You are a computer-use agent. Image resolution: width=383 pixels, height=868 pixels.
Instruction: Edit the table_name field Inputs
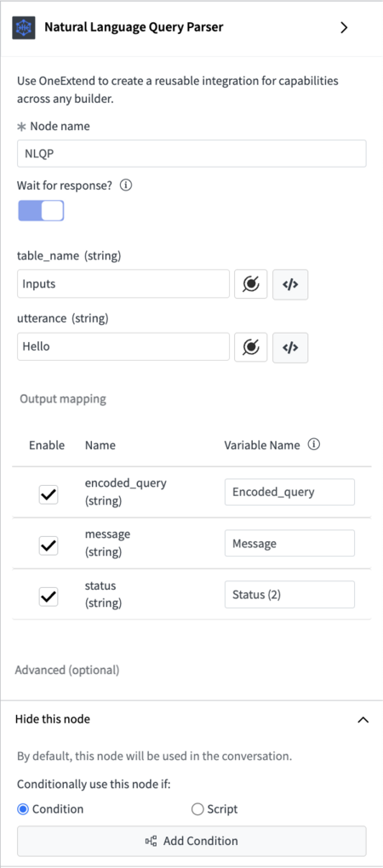[x=123, y=283]
